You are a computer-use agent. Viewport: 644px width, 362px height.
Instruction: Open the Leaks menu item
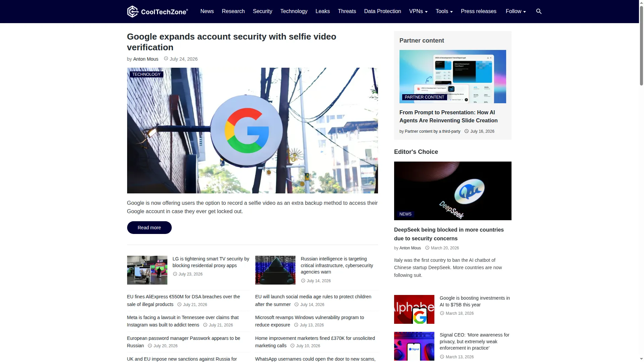point(323,11)
